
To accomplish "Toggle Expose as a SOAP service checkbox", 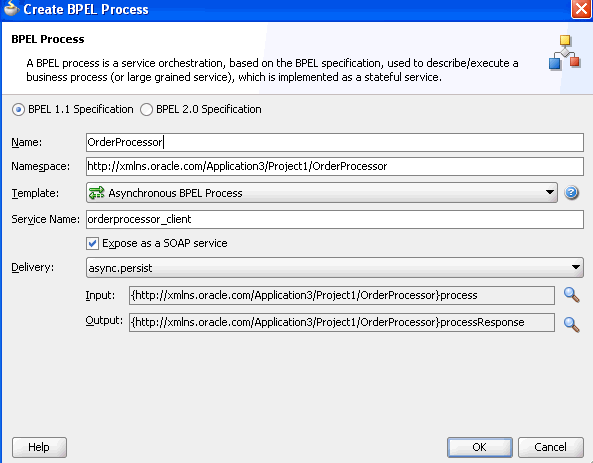I will [92, 243].
